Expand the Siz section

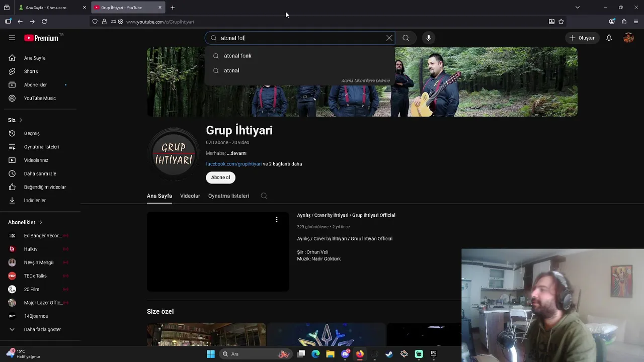pyautogui.click(x=15, y=120)
